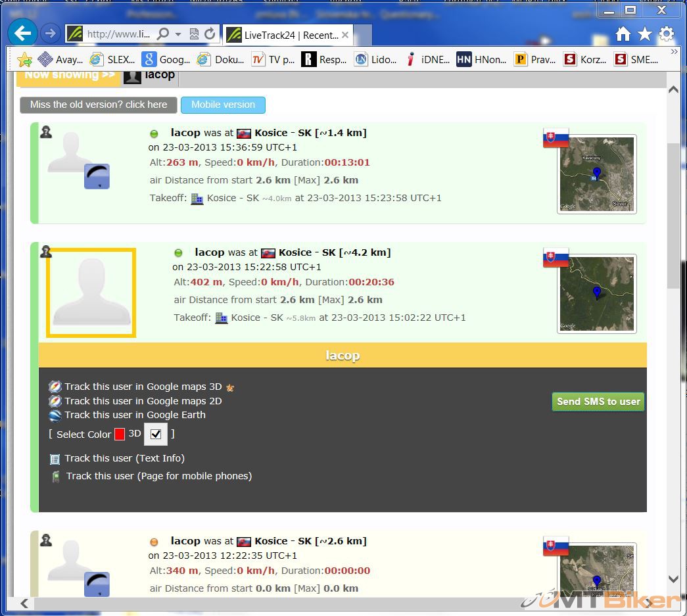This screenshot has width=687, height=616.
Task: Click the Google Earth globe icon
Action: point(55,415)
